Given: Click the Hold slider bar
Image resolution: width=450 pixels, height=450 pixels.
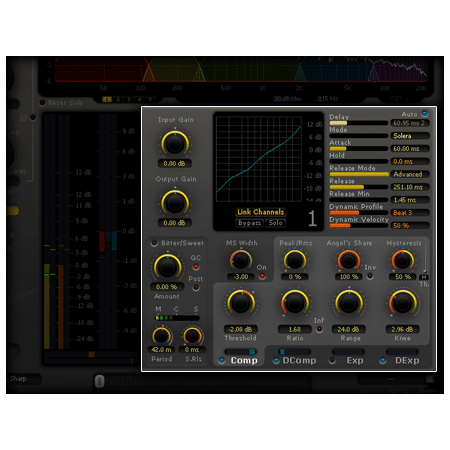Looking at the screenshot, I should [359, 161].
